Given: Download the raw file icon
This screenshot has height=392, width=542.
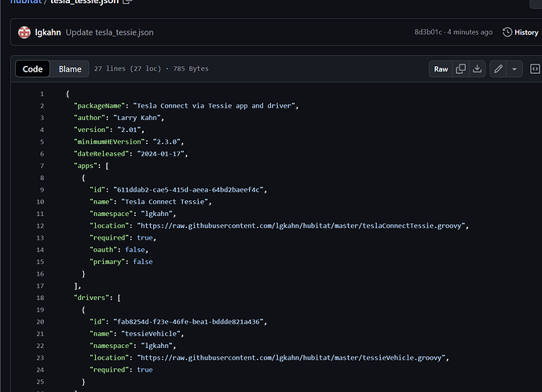Looking at the screenshot, I should click(478, 69).
